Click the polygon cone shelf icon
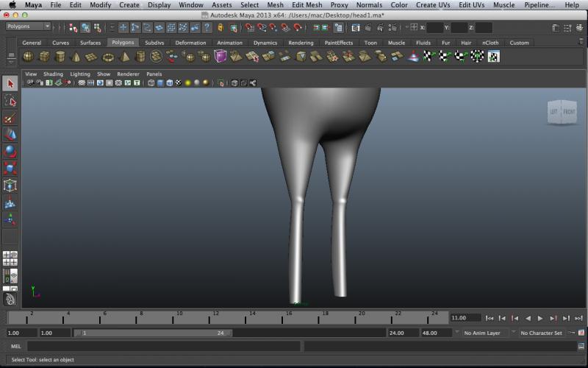The image size is (588, 368). pyautogui.click(x=76, y=57)
